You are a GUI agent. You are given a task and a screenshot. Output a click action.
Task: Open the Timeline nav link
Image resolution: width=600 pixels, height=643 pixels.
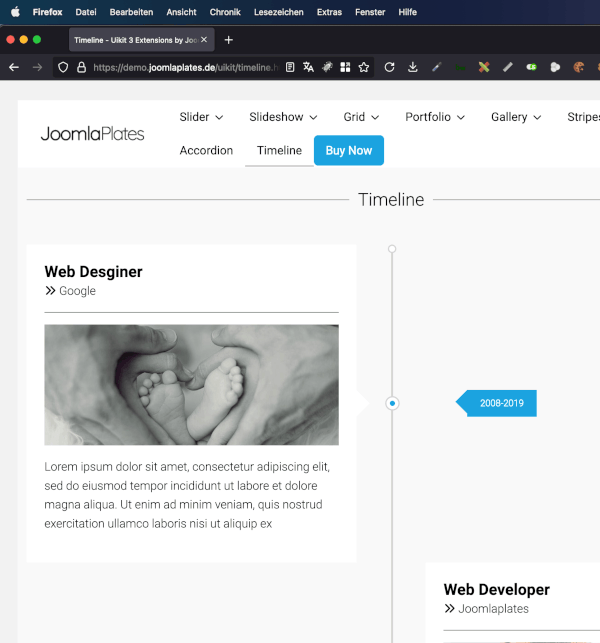[279, 150]
